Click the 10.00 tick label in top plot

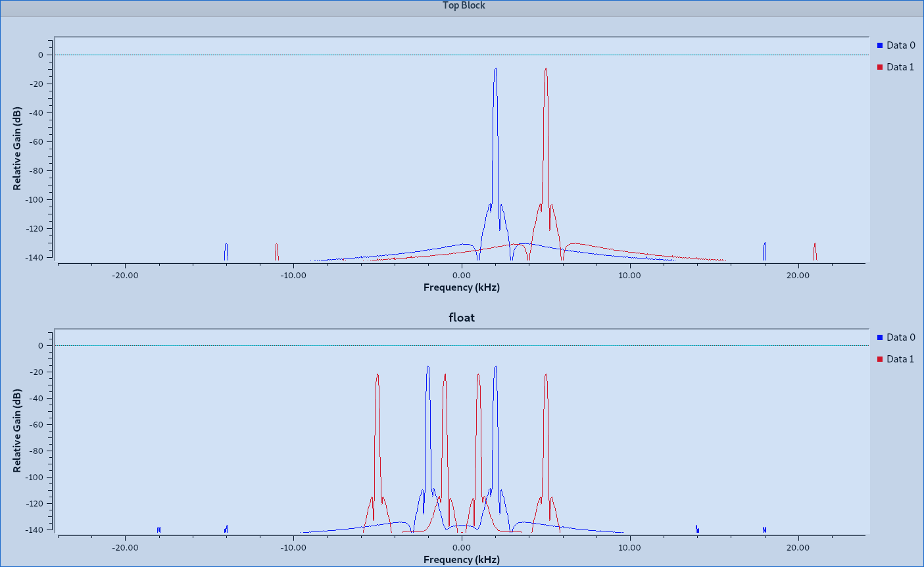click(630, 276)
